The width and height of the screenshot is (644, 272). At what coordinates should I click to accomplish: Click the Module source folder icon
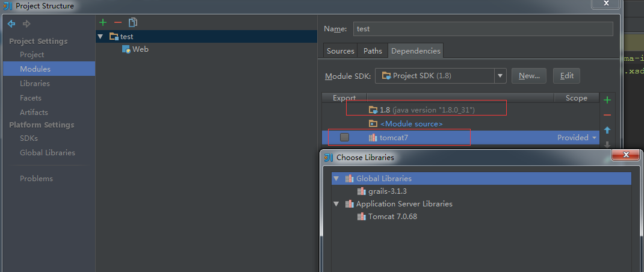click(x=373, y=123)
